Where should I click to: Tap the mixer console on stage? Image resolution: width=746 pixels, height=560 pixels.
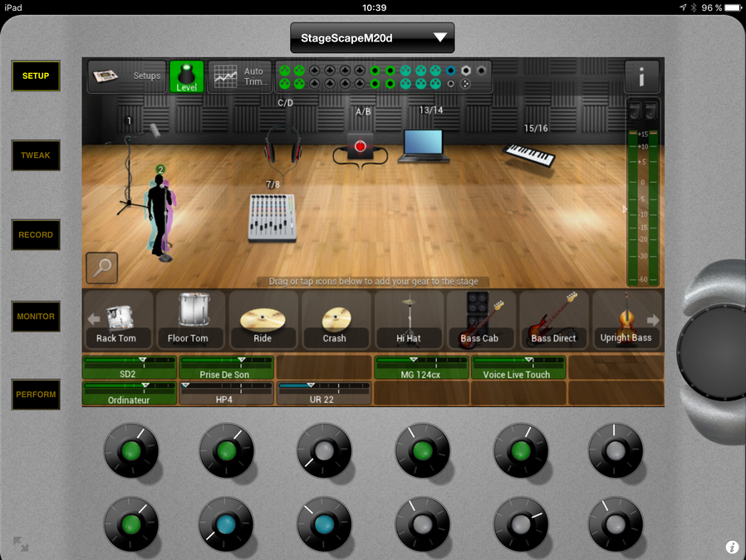coord(272,218)
